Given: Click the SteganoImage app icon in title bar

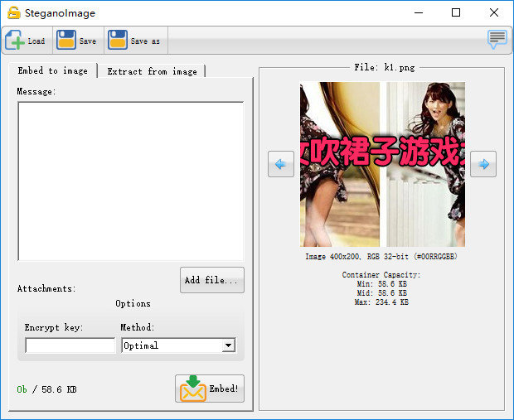Looking at the screenshot, I should coord(14,12).
